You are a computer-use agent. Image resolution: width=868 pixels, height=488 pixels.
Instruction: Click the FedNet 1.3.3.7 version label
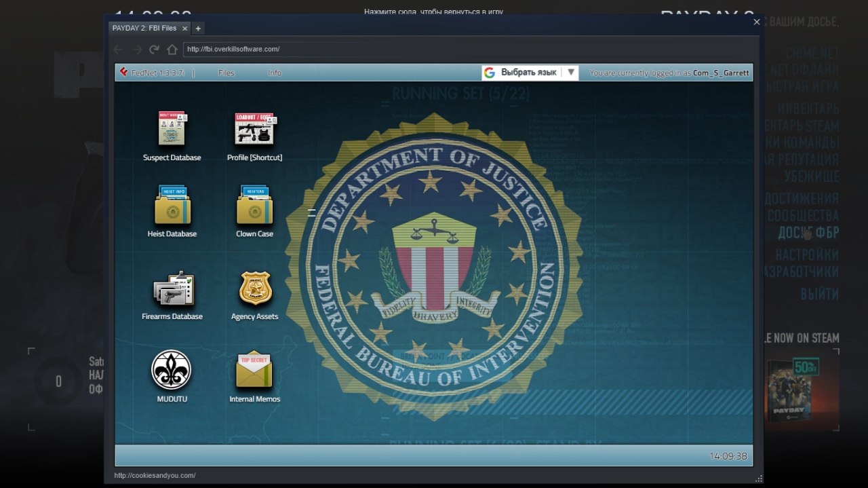[x=158, y=73]
